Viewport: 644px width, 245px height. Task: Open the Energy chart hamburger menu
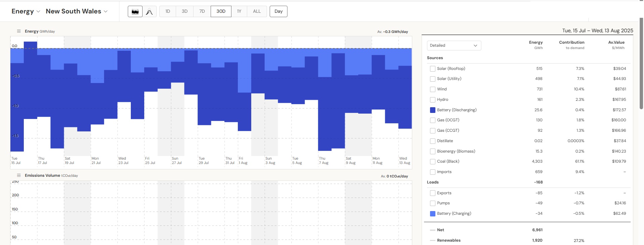click(x=19, y=31)
